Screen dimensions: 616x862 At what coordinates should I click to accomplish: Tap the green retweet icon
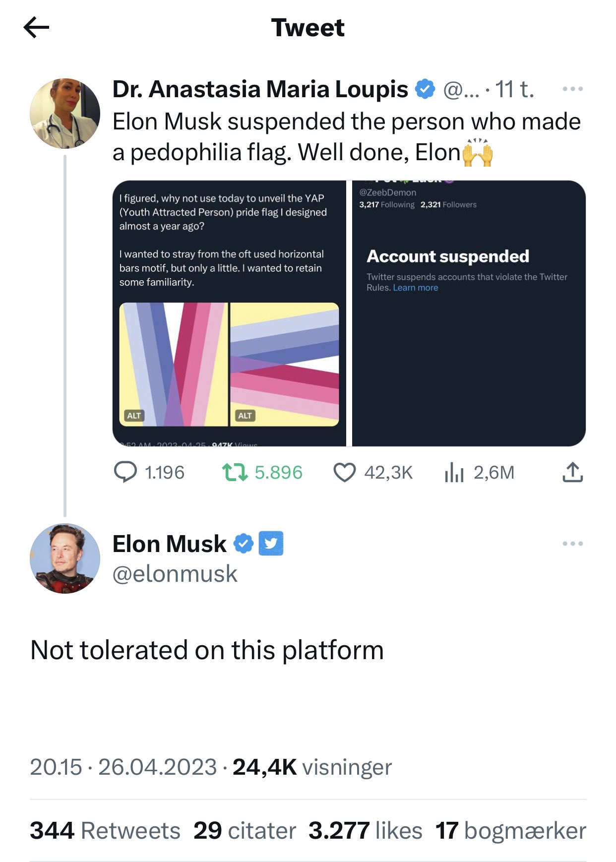point(234,472)
